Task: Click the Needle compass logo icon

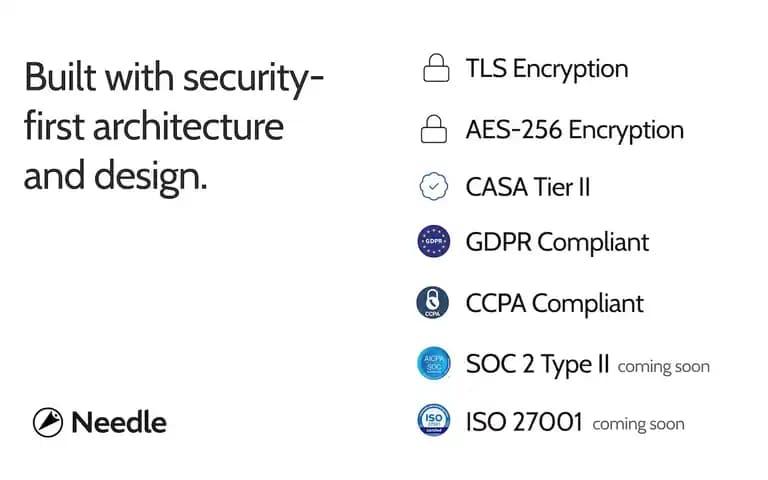Action: [x=48, y=422]
